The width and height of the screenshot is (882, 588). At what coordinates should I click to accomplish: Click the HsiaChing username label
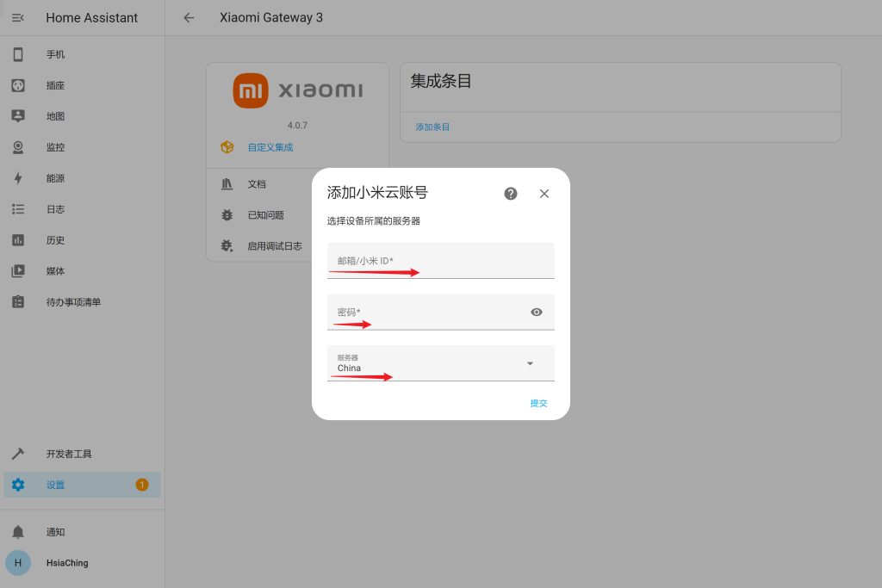pyautogui.click(x=67, y=563)
